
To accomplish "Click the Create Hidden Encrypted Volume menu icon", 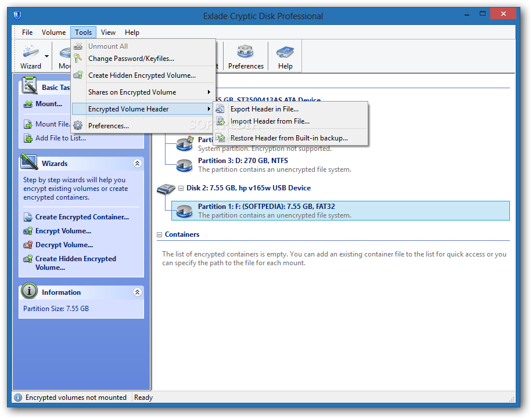I will tap(78, 75).
